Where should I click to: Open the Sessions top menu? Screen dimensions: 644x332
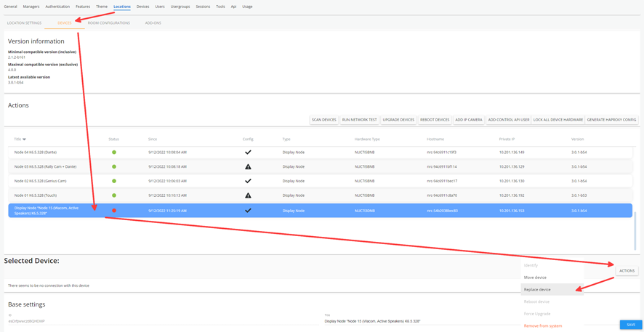tap(203, 7)
